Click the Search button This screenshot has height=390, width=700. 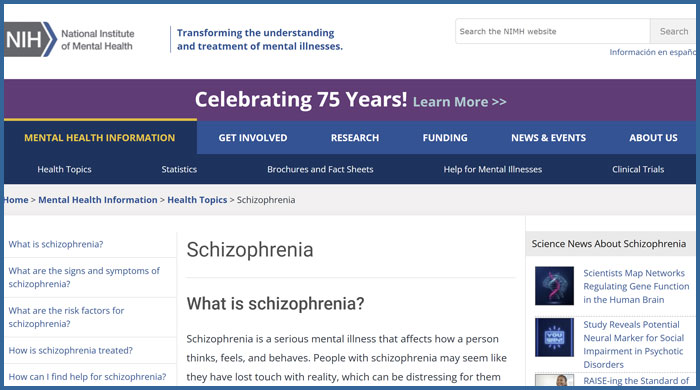tap(673, 31)
